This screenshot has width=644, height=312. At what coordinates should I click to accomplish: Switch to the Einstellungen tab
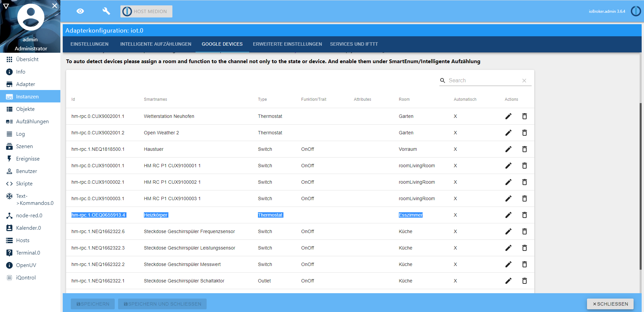[90, 44]
